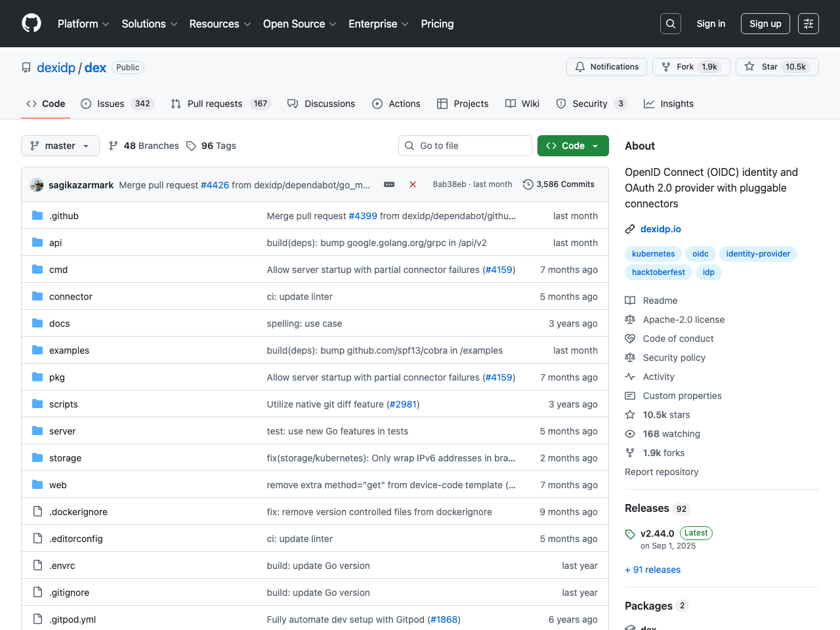Click the red failing checks X icon
This screenshot has width=840, height=630.
(413, 184)
